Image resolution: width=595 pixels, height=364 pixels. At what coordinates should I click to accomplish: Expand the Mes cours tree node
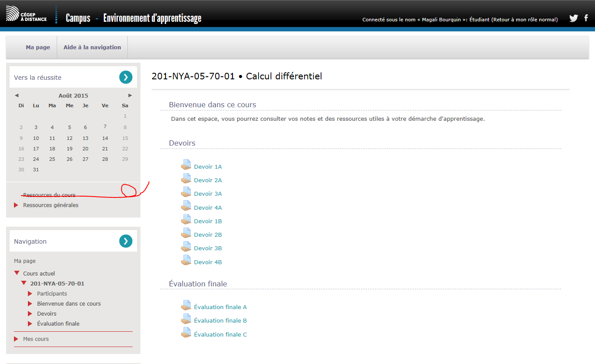[17, 339]
